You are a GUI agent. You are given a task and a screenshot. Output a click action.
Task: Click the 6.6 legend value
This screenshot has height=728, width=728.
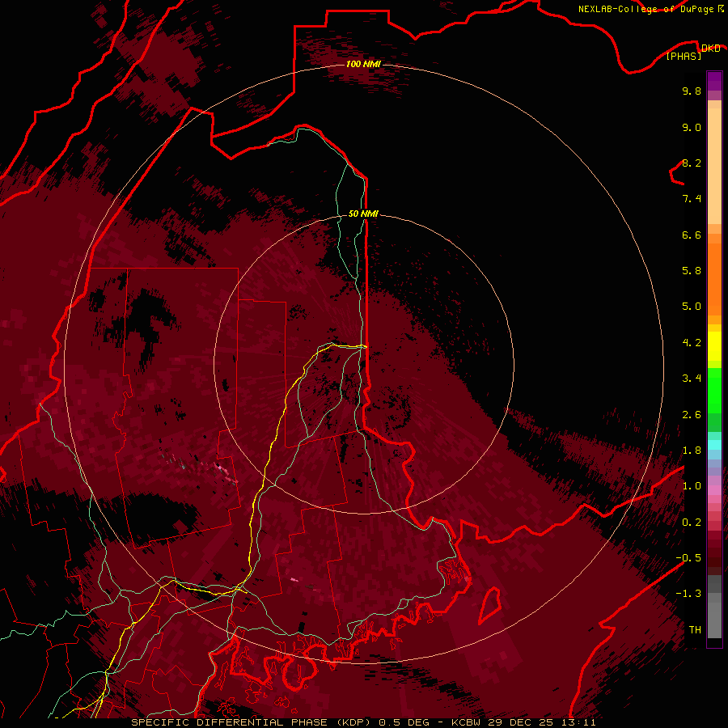tap(692, 235)
